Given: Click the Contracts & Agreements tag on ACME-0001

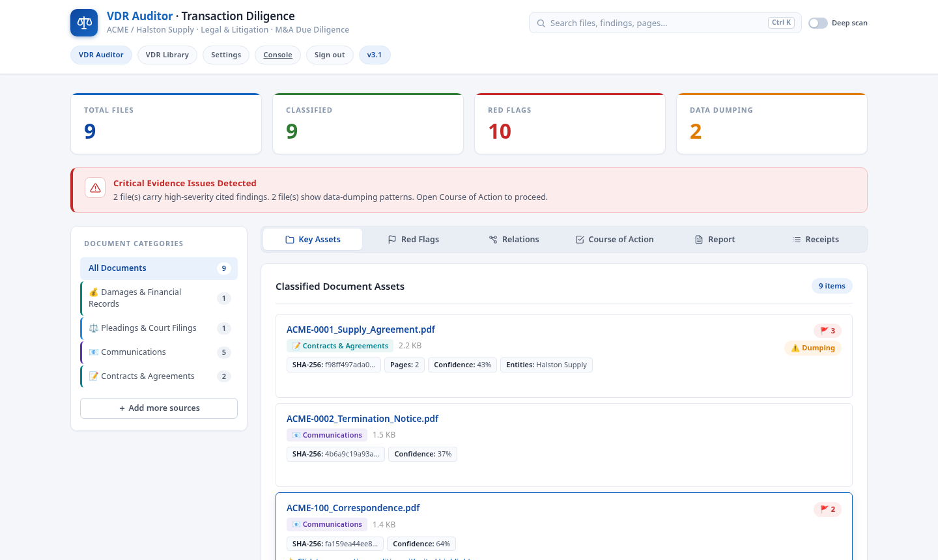Looking at the screenshot, I should point(340,346).
